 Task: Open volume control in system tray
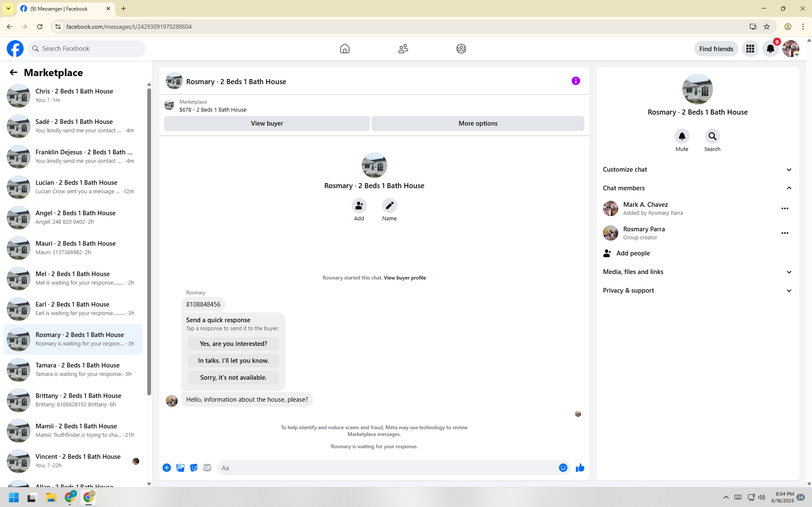pyautogui.click(x=762, y=497)
